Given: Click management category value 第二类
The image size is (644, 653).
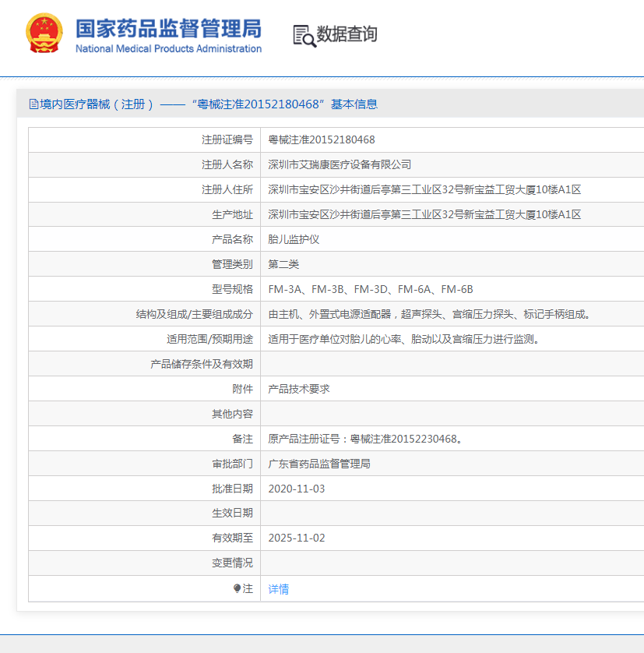Looking at the screenshot, I should tap(283, 264).
